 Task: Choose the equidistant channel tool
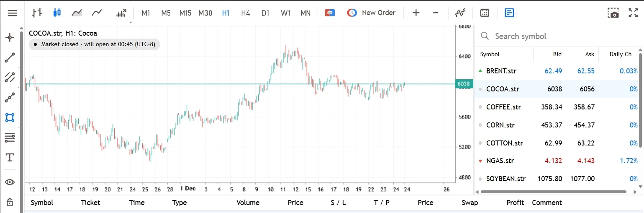10,77
